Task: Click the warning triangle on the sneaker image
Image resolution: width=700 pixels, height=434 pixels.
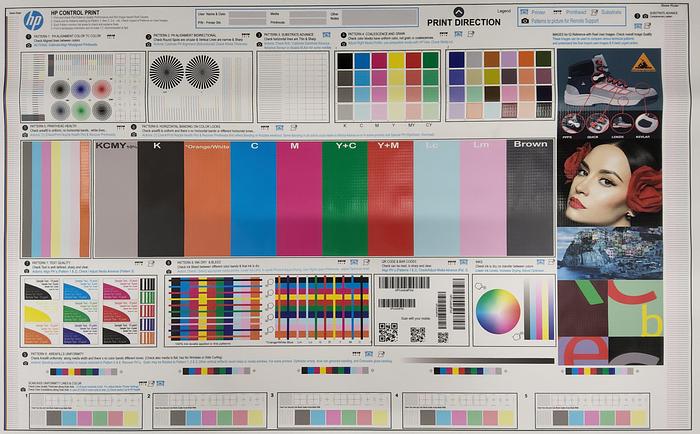Action: (x=643, y=63)
